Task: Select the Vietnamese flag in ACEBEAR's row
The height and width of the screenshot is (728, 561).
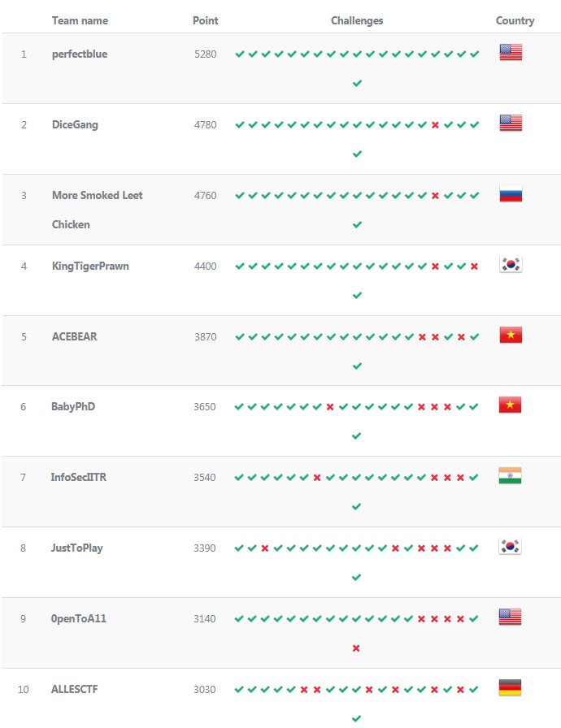Action: coord(510,336)
